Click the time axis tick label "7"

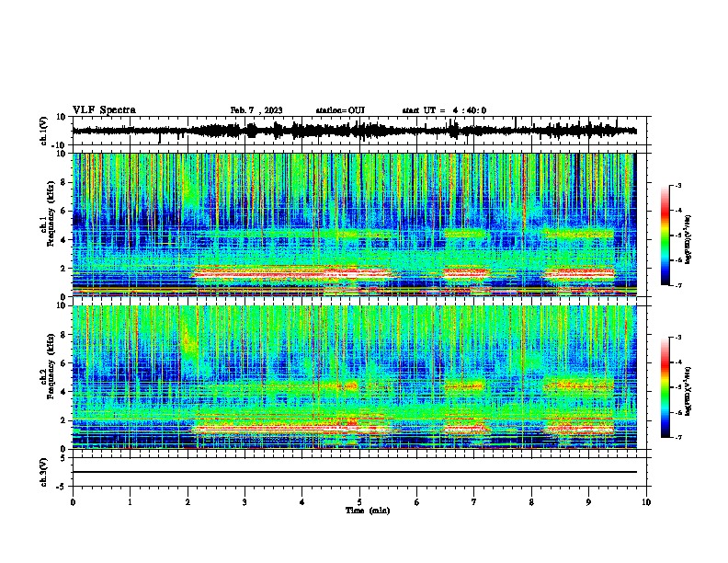(474, 502)
